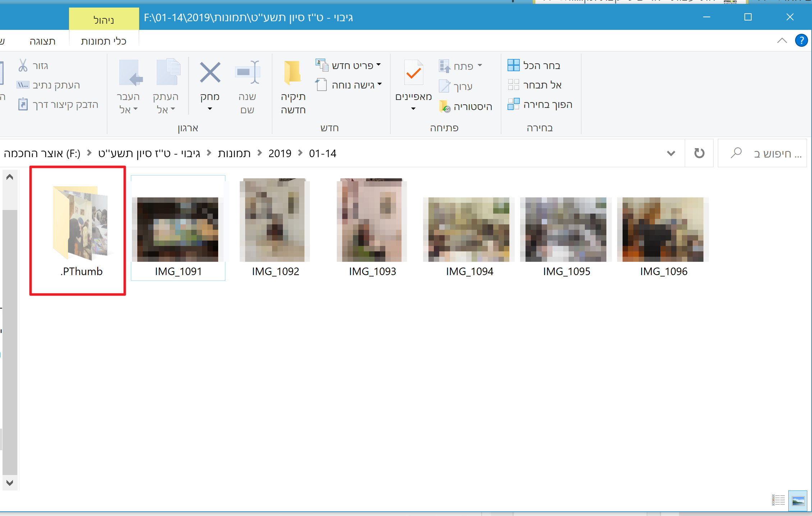The width and height of the screenshot is (812, 516).
Task: Click the History (היסטוריה) icon
Action: click(445, 107)
